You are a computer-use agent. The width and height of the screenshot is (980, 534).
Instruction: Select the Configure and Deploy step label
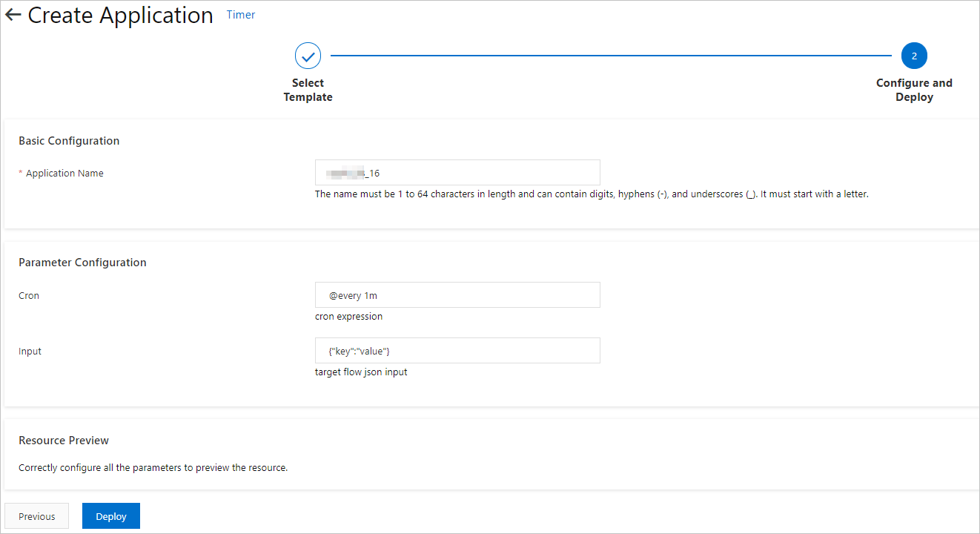pos(914,89)
